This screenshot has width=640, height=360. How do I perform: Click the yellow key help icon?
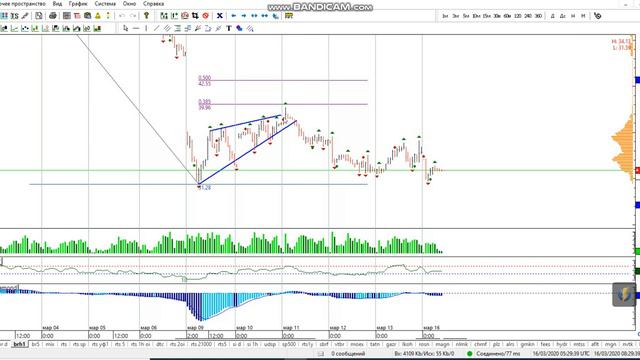(146, 16)
